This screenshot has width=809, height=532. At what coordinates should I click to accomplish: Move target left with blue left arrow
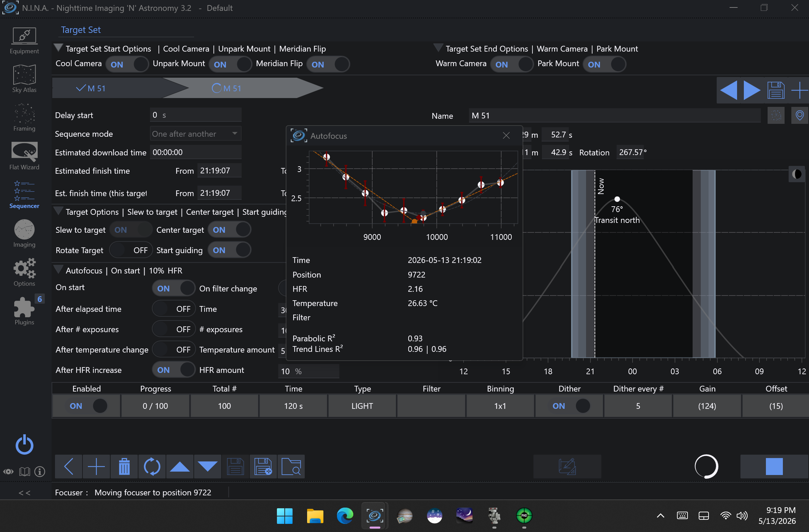click(729, 91)
